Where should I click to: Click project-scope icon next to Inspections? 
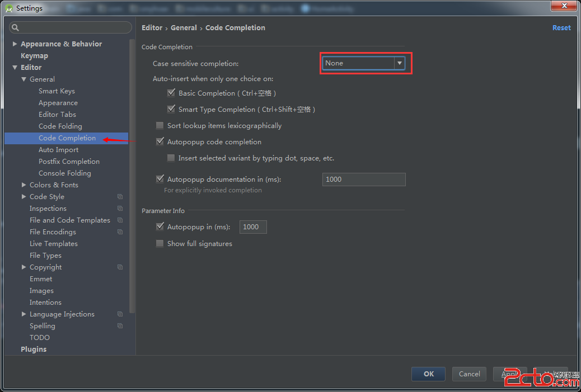[120, 209]
